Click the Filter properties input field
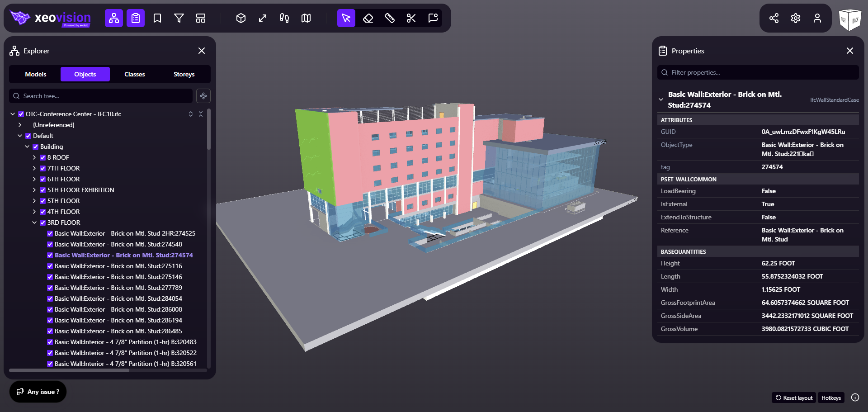This screenshot has width=868, height=412. pos(758,72)
